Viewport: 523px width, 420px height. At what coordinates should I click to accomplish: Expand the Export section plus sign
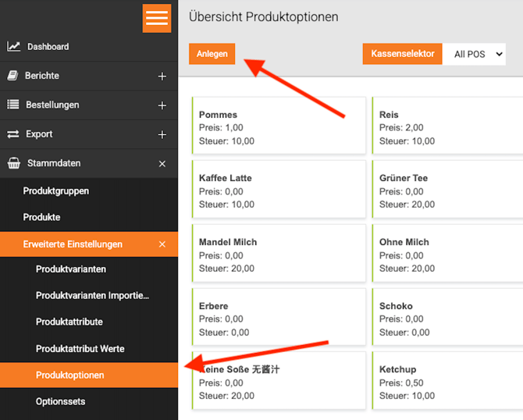(x=162, y=135)
